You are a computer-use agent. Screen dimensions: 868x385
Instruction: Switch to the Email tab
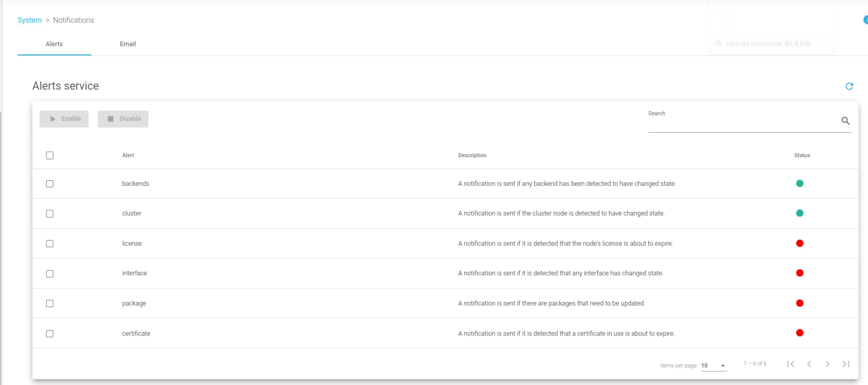click(128, 44)
